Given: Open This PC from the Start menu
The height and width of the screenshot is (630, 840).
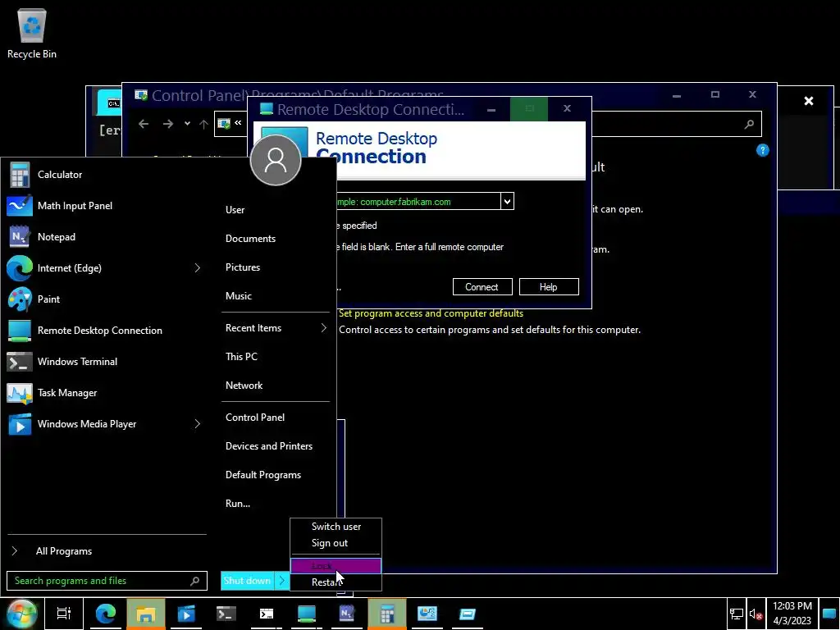Looking at the screenshot, I should [276, 357].
